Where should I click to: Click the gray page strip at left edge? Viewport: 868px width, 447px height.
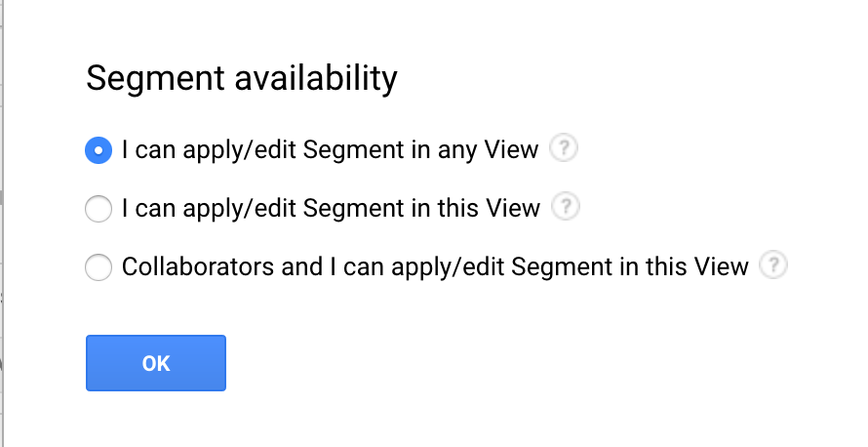[x=2, y=223]
